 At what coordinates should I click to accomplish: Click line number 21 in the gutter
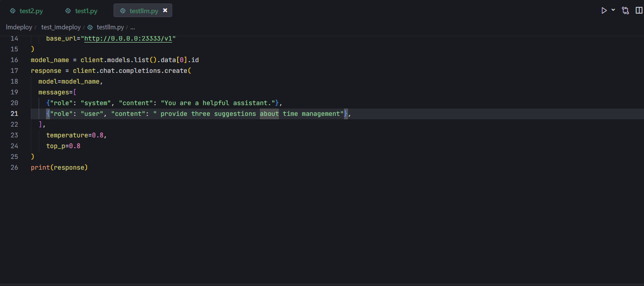point(14,113)
